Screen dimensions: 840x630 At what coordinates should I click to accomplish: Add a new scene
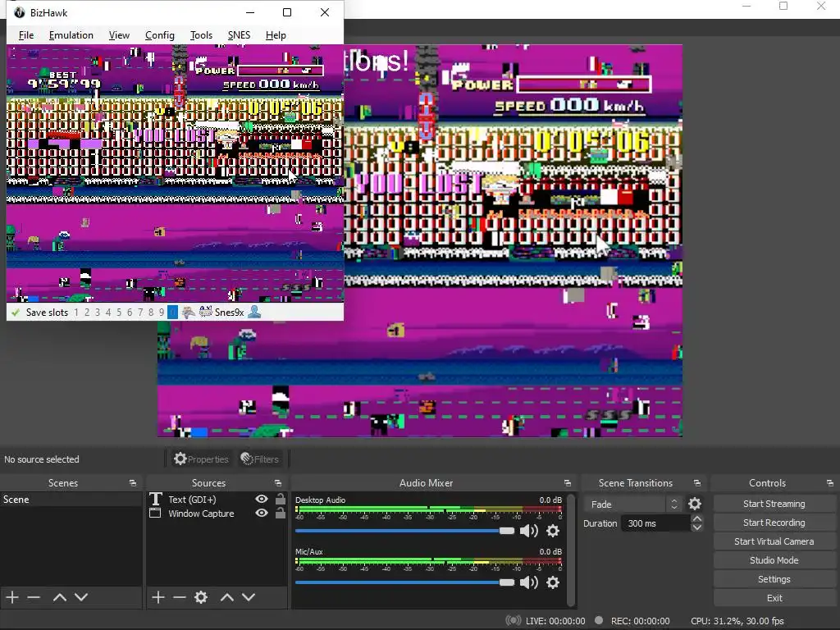12,597
